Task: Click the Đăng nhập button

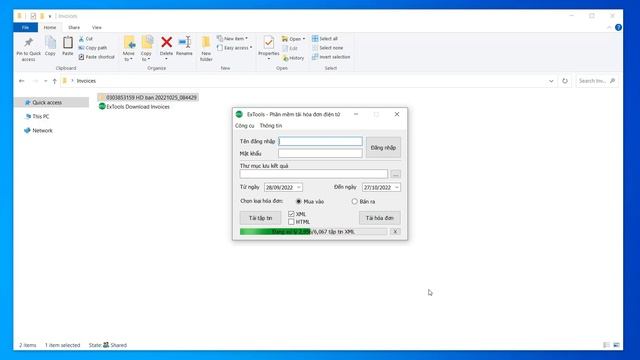Action: 383,147
